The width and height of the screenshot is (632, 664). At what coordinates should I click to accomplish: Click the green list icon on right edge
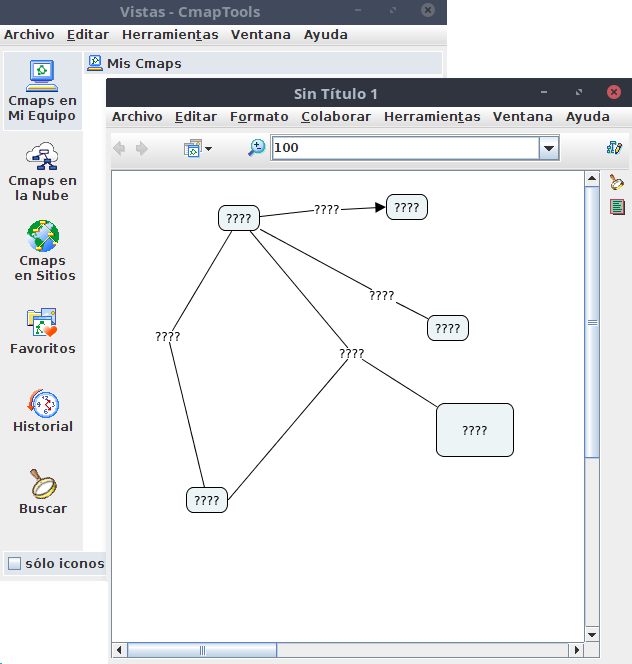pyautogui.click(x=617, y=207)
